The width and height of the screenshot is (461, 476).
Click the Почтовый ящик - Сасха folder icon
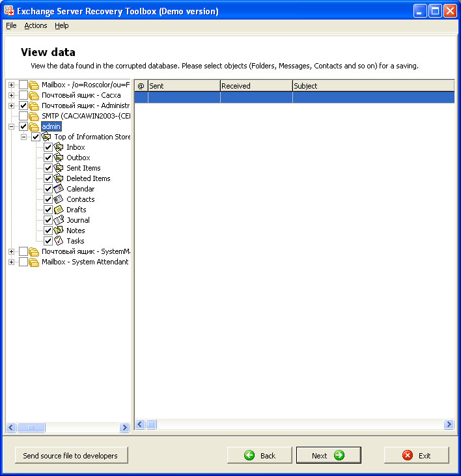pyautogui.click(x=34, y=95)
